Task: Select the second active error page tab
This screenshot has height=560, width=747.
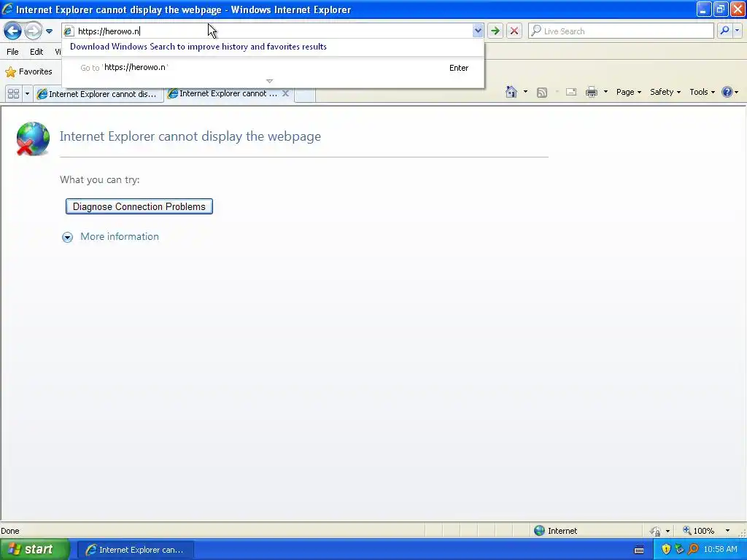Action: pyautogui.click(x=223, y=94)
